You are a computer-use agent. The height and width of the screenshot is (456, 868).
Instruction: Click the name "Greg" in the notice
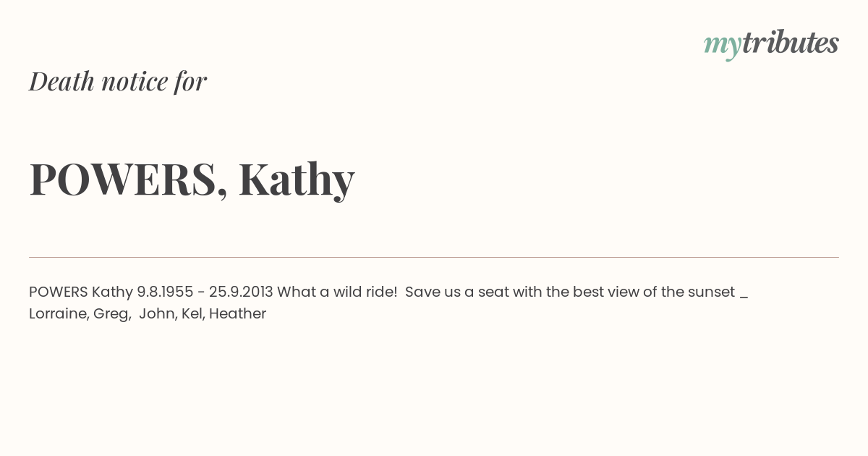[111, 314]
